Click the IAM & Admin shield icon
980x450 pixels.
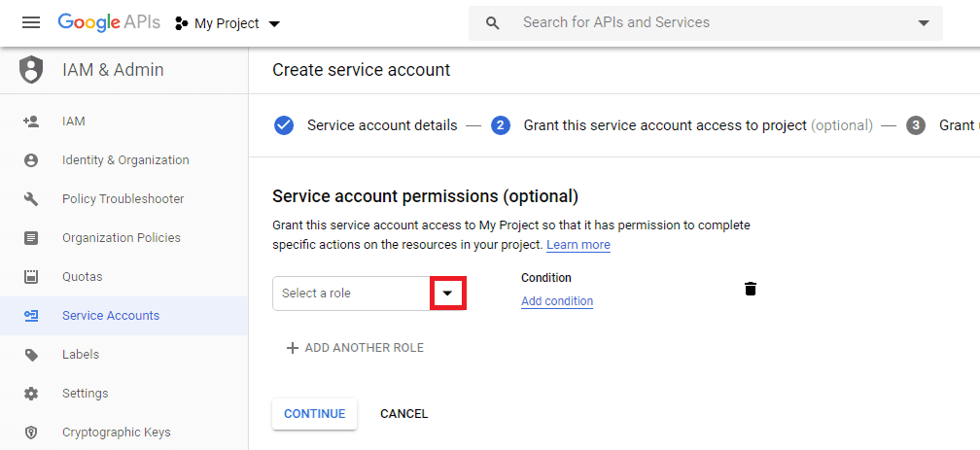31,70
